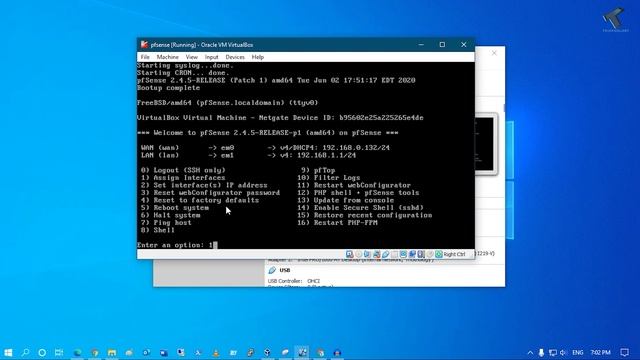This screenshot has height=360, width=640.
Task: Open the View menu
Action: pyautogui.click(x=191, y=57)
